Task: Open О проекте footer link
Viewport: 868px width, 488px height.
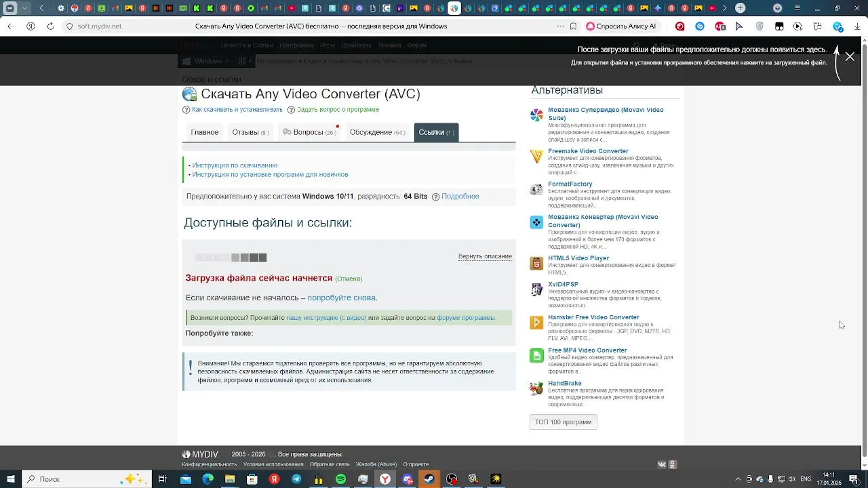Action: pos(416,464)
